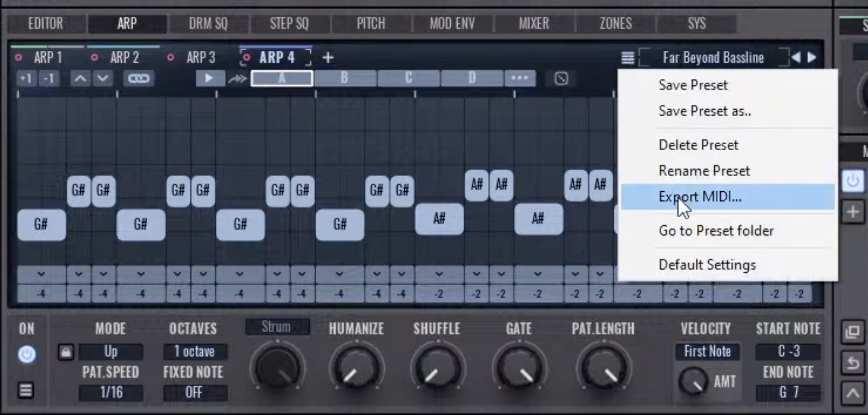Click the up chevron icon on right sidebar
868x415 pixels.
pyautogui.click(x=852, y=393)
